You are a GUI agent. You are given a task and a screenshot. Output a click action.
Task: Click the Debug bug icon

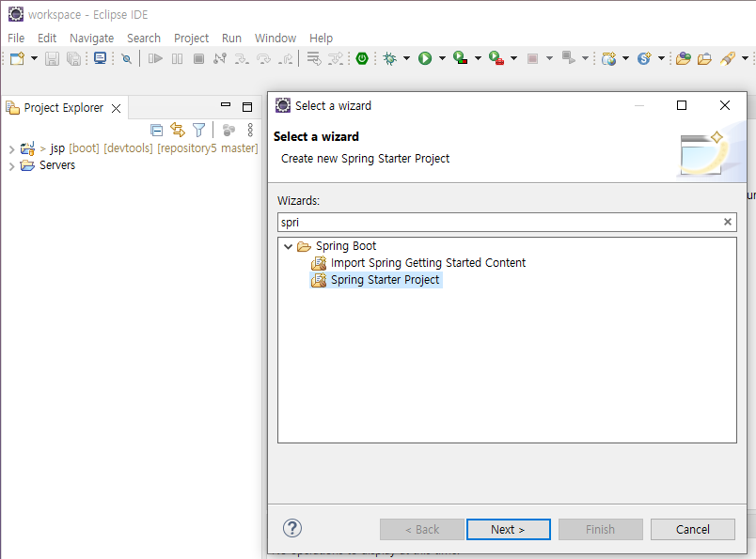[x=389, y=59]
